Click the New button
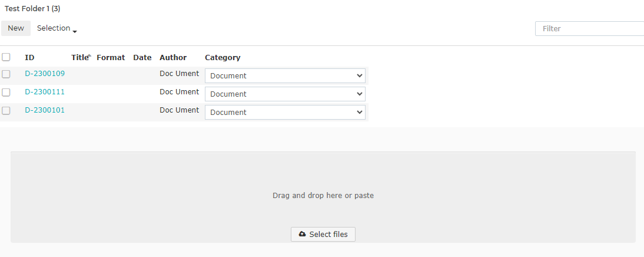Viewport: 644px width, 257px height. 16,28
